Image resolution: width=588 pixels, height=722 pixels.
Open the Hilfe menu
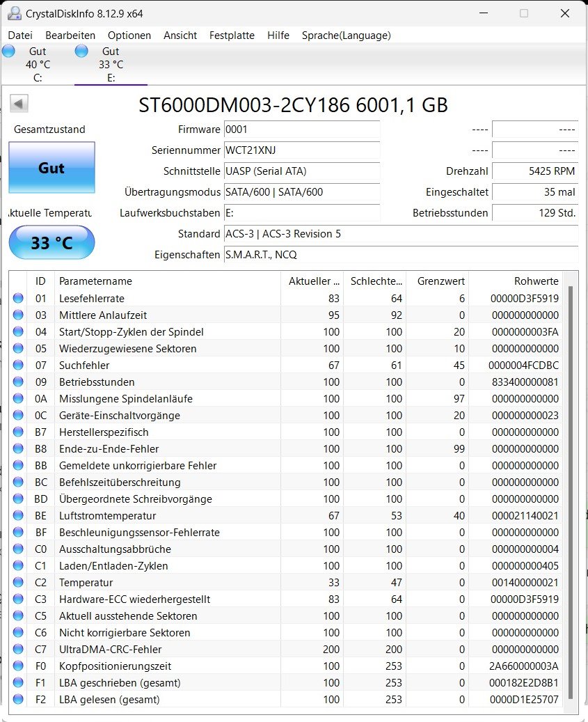coord(278,35)
